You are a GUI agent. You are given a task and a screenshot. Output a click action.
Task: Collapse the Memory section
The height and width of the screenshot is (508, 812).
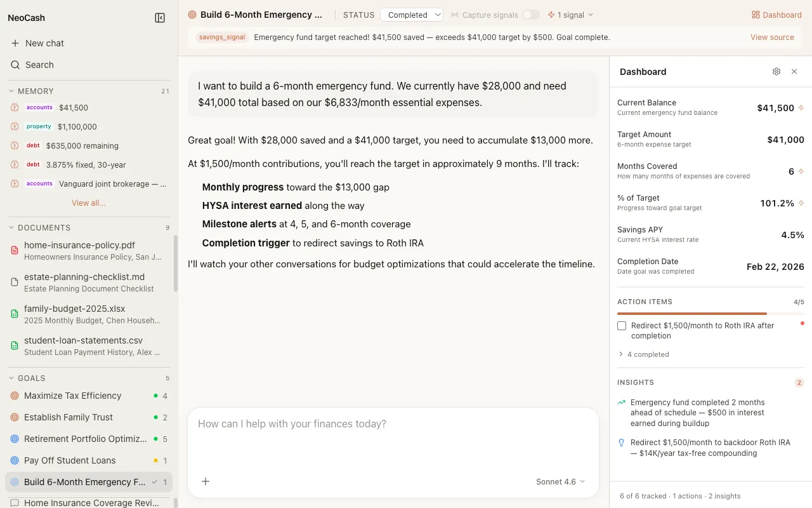point(11,91)
